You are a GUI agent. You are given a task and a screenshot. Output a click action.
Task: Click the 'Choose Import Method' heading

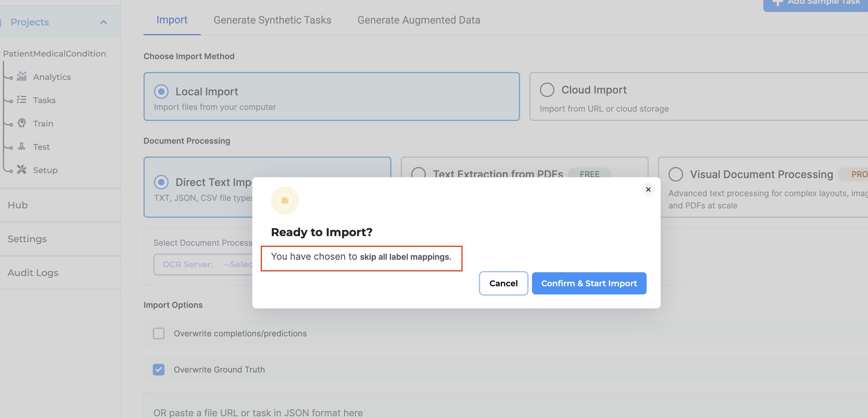189,56
